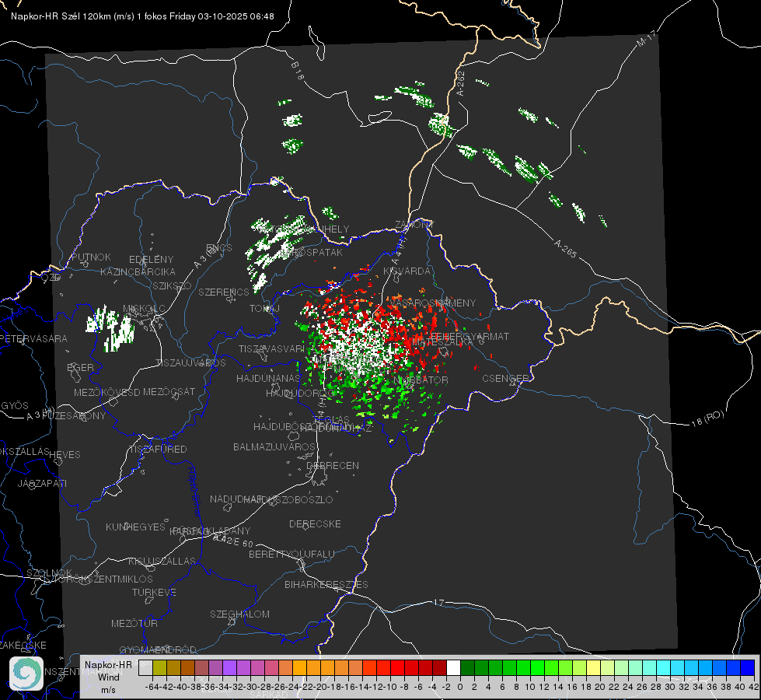Click the FEHÉRGYARMAT town label
The width and height of the screenshot is (761, 700).
(470, 336)
